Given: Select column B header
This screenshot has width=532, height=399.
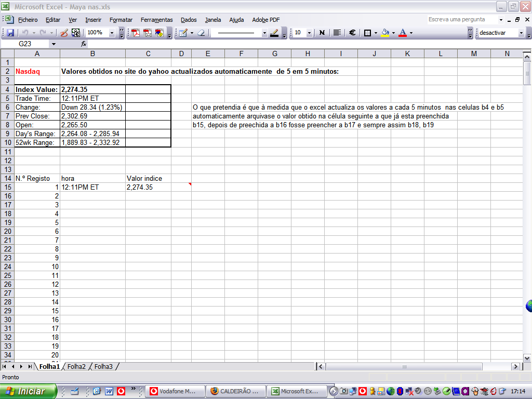Looking at the screenshot, I should coord(92,54).
